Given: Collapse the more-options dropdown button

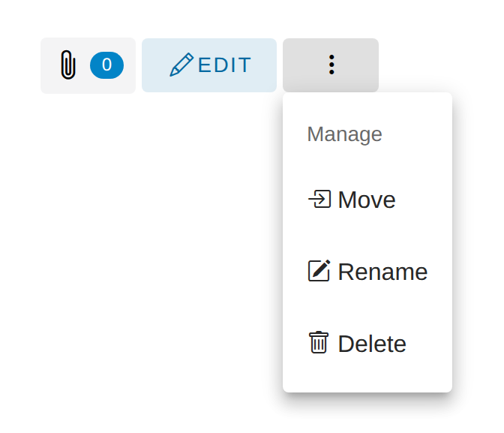Looking at the screenshot, I should tap(331, 65).
